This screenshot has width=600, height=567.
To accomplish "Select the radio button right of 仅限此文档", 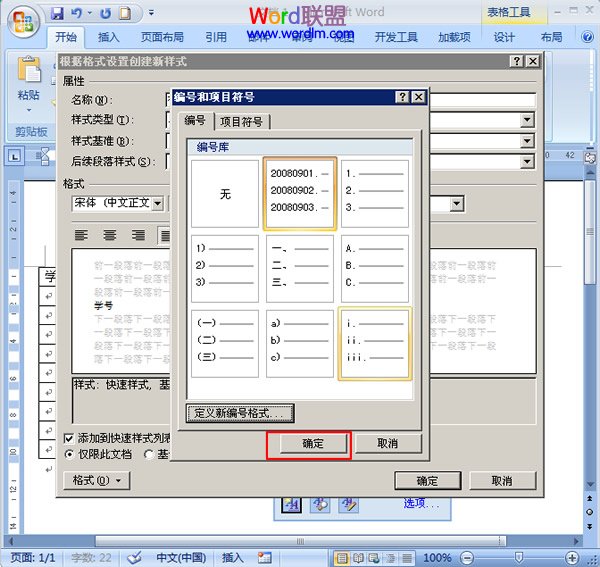I will pyautogui.click(x=148, y=455).
